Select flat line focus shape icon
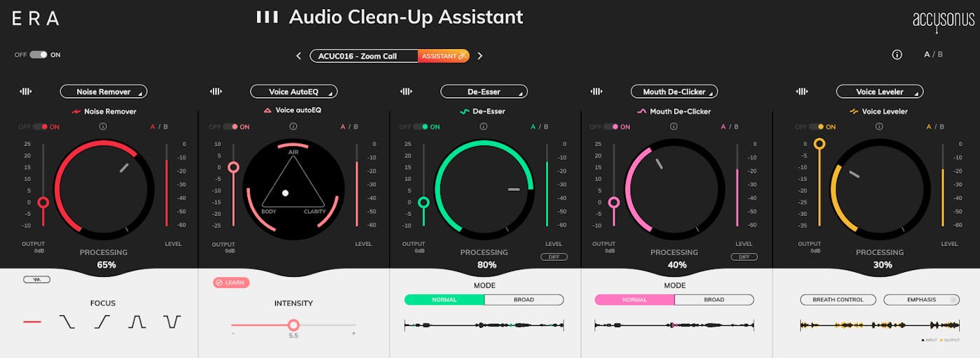 32,322
